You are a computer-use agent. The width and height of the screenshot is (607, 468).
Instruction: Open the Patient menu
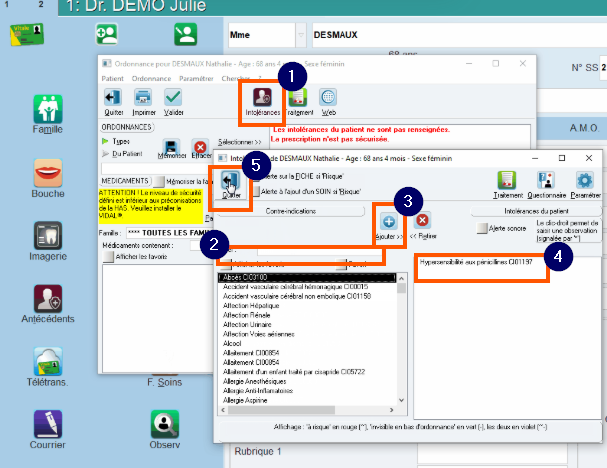(x=112, y=79)
